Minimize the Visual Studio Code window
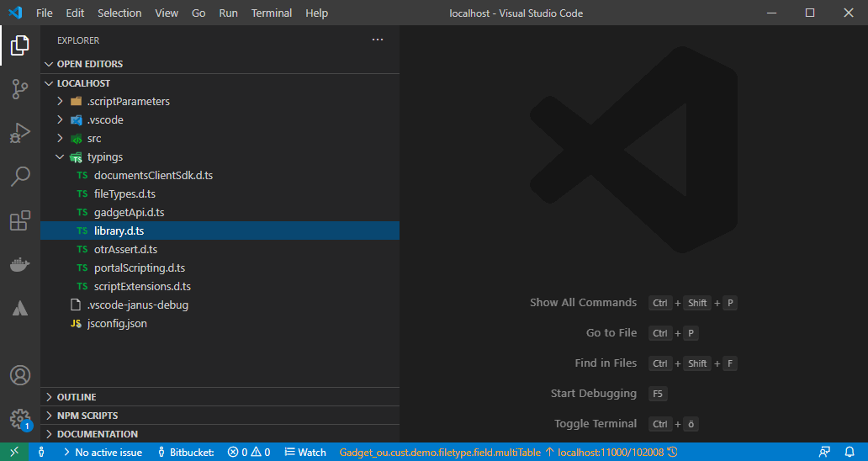868x461 pixels. point(771,13)
